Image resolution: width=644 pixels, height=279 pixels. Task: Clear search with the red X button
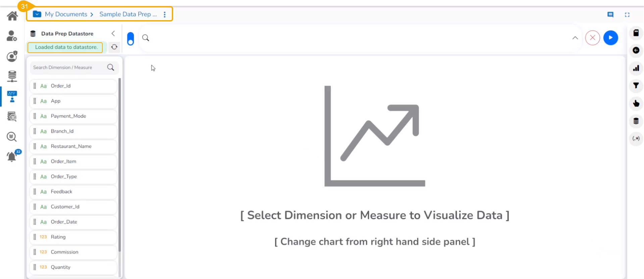592,38
